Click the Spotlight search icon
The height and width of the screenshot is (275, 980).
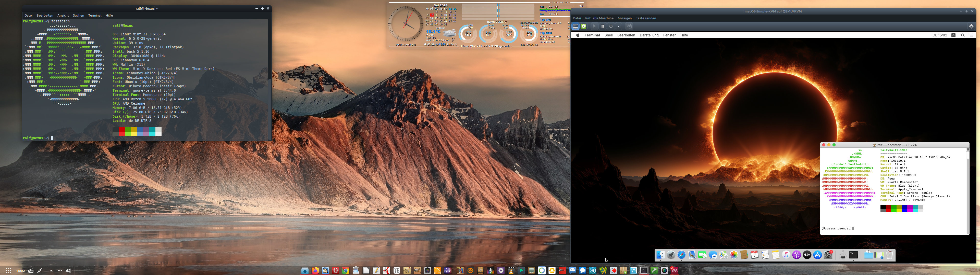(962, 35)
